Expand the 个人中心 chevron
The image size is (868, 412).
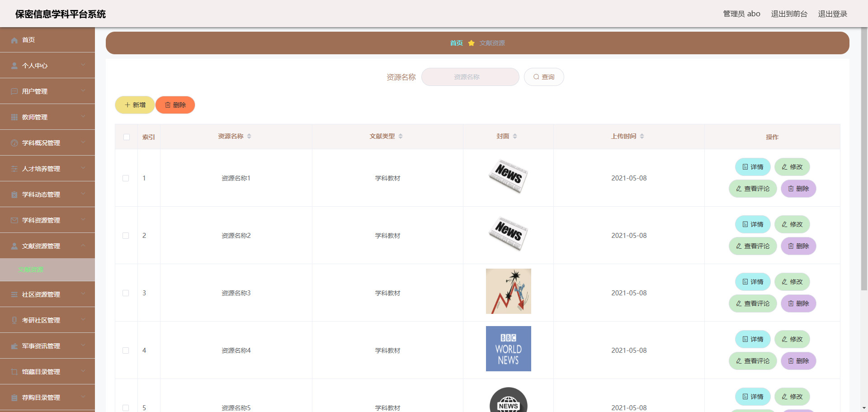pos(83,65)
